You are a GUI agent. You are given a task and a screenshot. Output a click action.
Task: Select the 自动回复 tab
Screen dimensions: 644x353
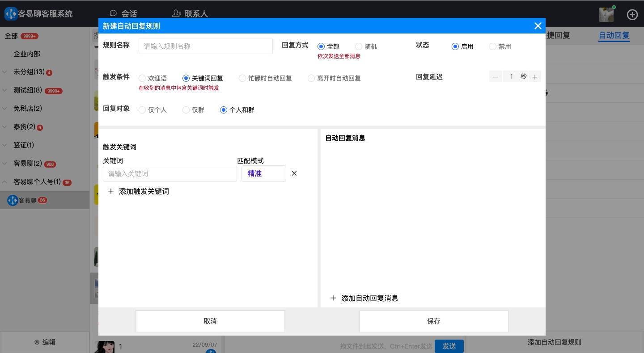tap(614, 35)
